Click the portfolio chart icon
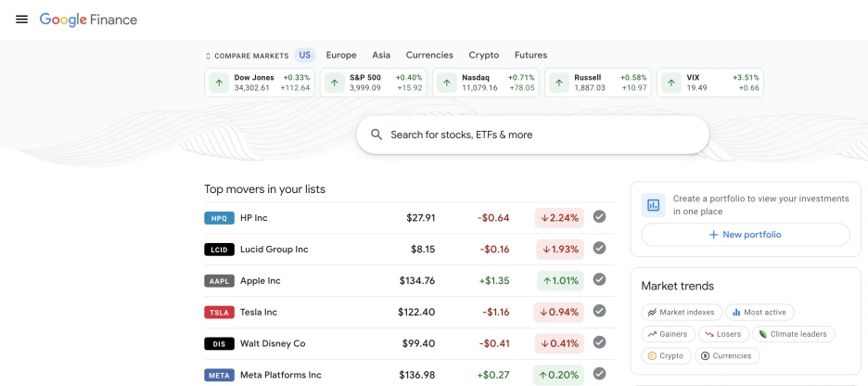The height and width of the screenshot is (386, 868). click(654, 205)
